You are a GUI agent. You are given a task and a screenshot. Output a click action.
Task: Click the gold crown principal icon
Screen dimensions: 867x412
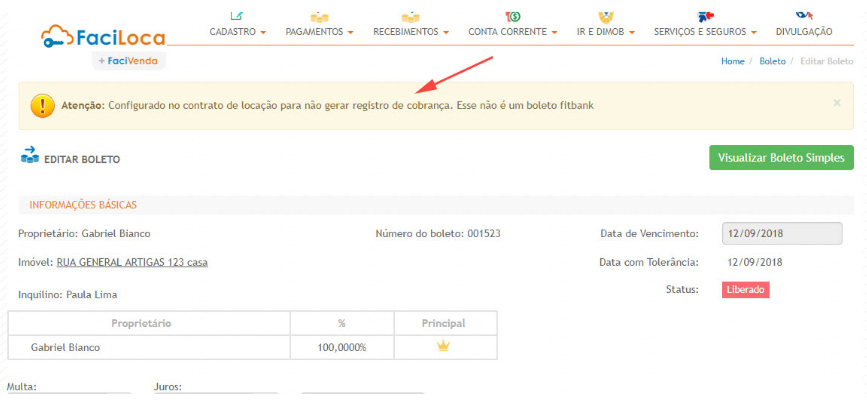[x=444, y=346]
